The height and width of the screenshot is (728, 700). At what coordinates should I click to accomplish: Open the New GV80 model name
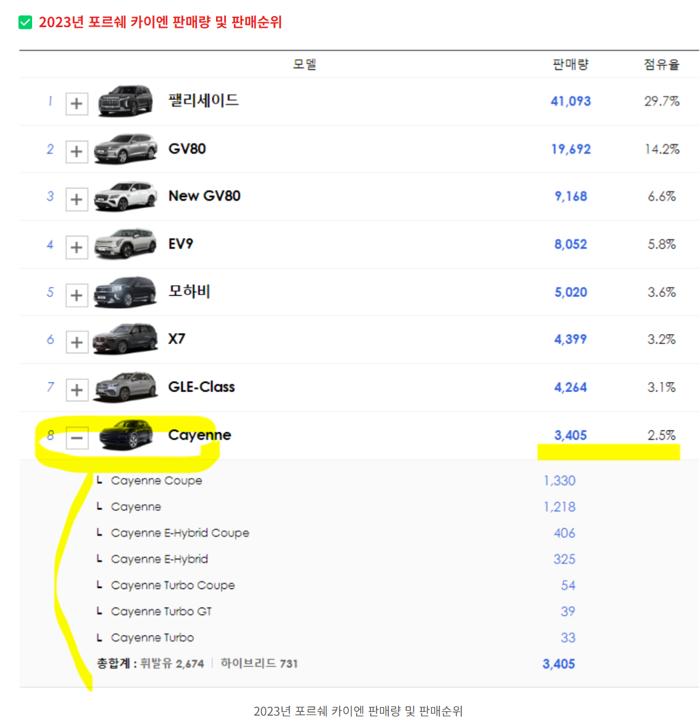click(x=204, y=196)
